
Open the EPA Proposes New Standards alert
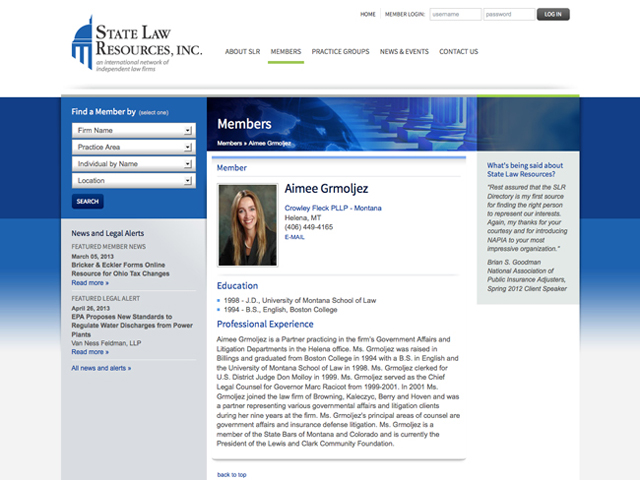coord(132,325)
